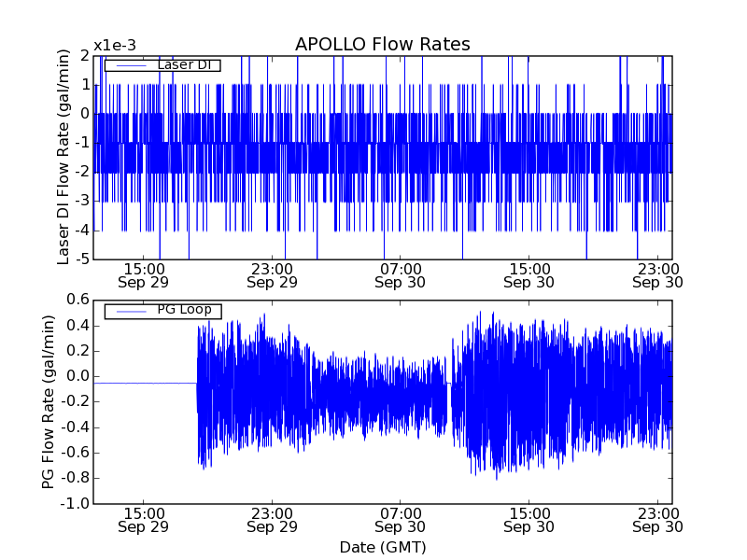The image size is (747, 560).
Task: Click the '-0.6' tick on PG y-axis
Action: tap(76, 453)
